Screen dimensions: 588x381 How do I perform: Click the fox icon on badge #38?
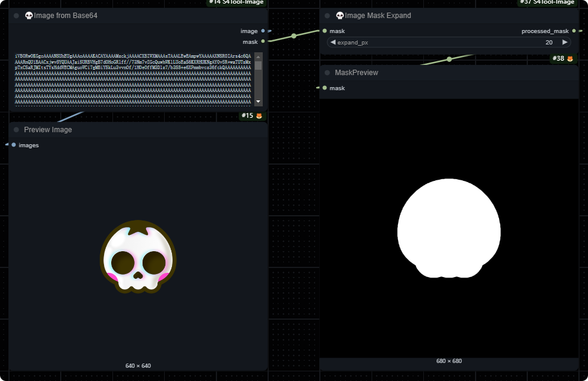click(570, 59)
